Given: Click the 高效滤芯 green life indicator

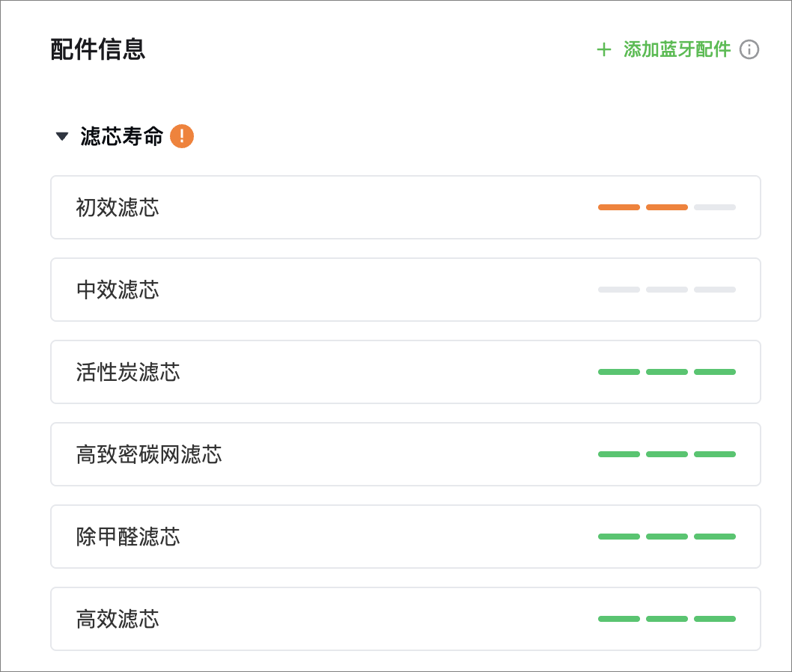Looking at the screenshot, I should 666,619.
